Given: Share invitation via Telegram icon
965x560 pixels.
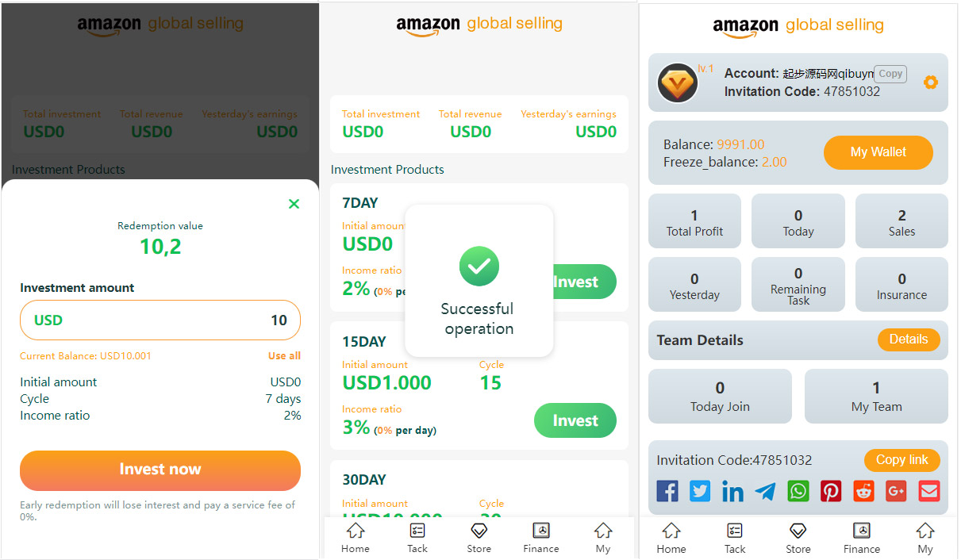Looking at the screenshot, I should point(765,492).
